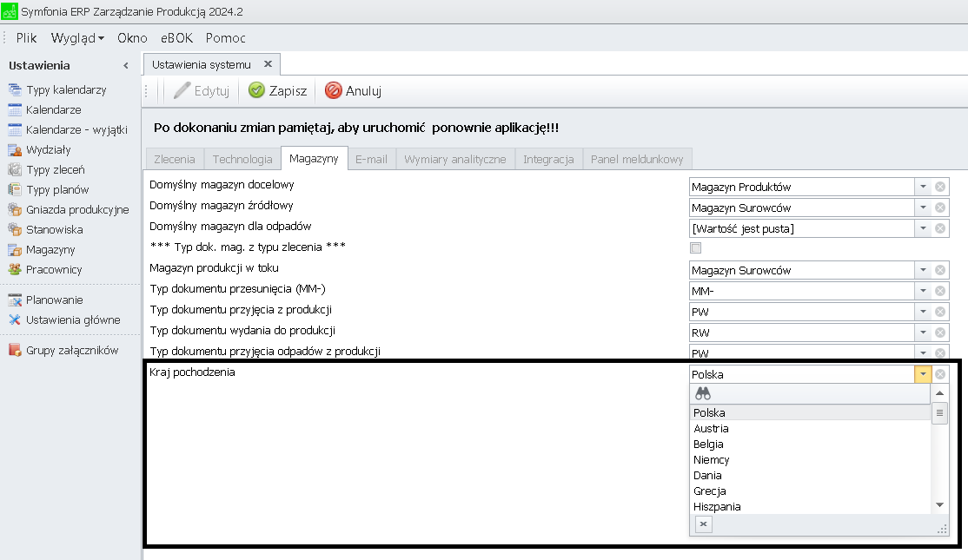Screen dimensions: 968x560
Task: Open Typy kalendarzy in the sidebar
Action: (66, 89)
